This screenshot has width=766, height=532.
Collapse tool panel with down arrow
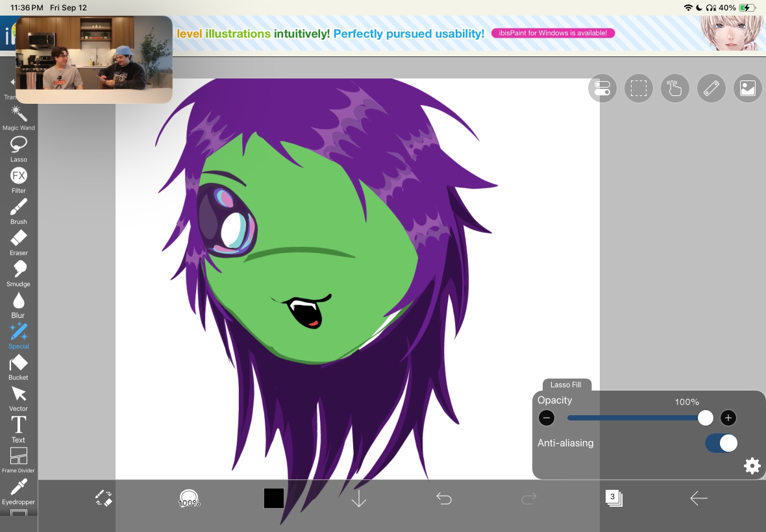[x=359, y=498]
